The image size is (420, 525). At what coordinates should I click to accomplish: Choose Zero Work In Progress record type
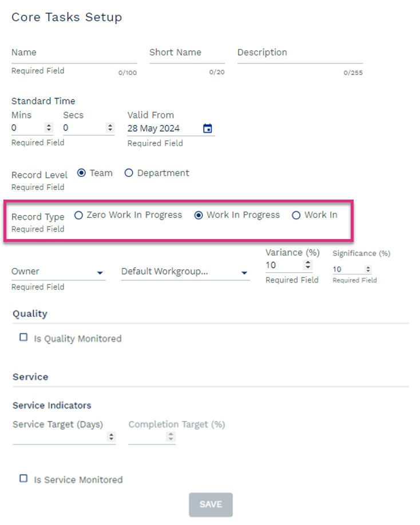[x=78, y=216]
